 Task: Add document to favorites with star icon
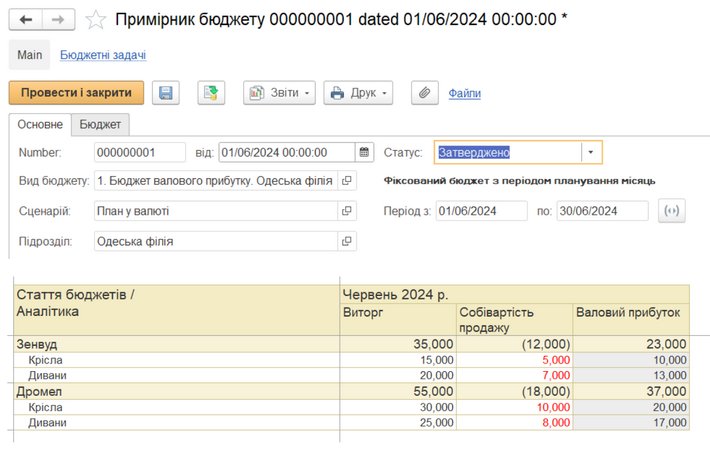click(x=95, y=20)
